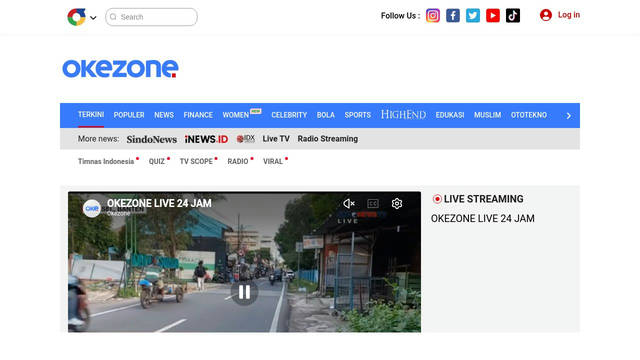Open the EDUKASI menu item

tap(450, 115)
